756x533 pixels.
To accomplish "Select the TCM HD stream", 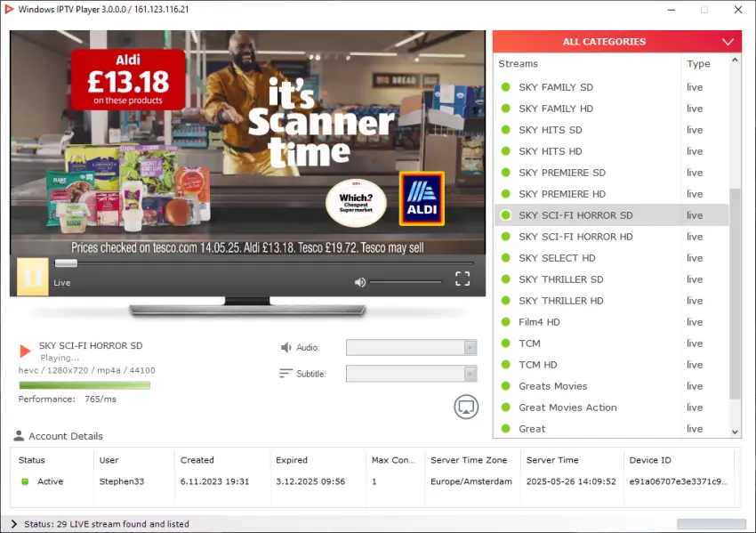I will point(611,365).
